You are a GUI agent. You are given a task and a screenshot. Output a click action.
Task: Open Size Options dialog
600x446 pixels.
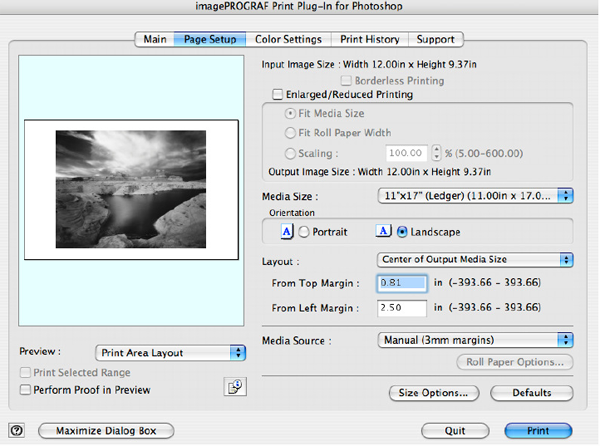coord(434,393)
